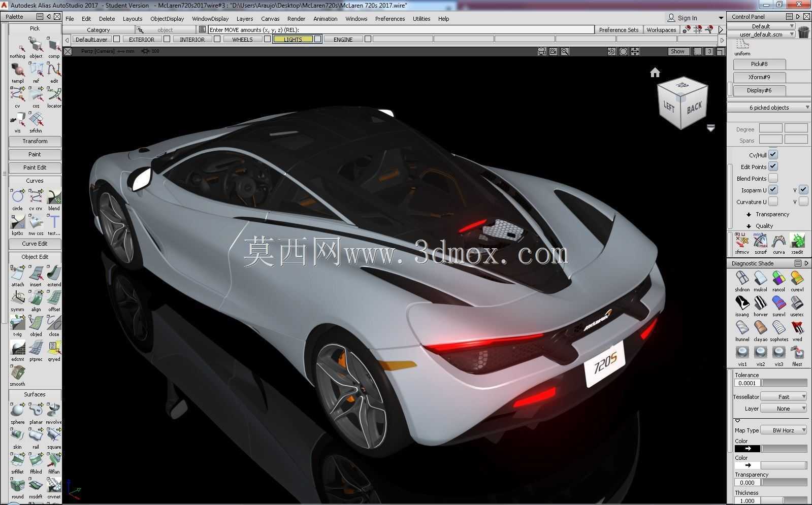Image resolution: width=812 pixels, height=505 pixels.
Task: Open the File menu
Action: pyautogui.click(x=70, y=19)
